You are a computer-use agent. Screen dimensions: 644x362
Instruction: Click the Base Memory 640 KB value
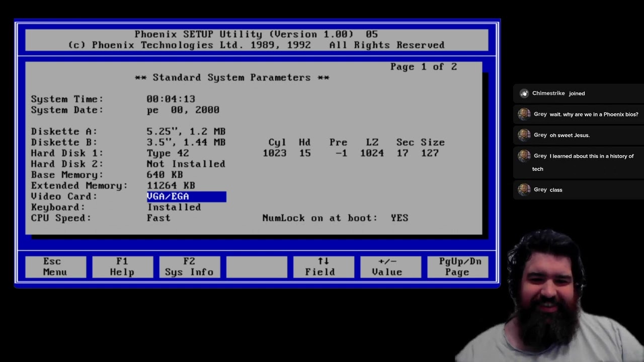pyautogui.click(x=165, y=175)
